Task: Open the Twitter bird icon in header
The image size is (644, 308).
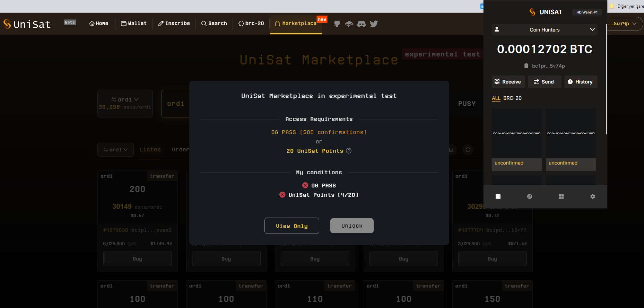Action: [x=374, y=24]
